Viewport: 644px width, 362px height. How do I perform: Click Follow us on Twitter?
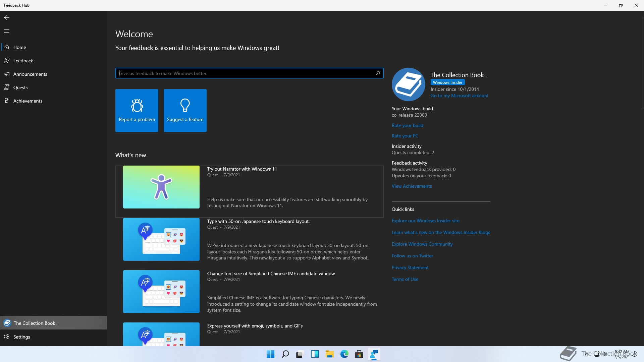pyautogui.click(x=412, y=256)
